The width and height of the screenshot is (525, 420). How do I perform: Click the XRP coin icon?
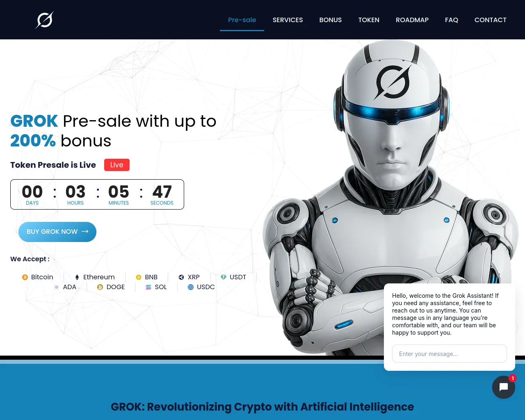coord(181,277)
